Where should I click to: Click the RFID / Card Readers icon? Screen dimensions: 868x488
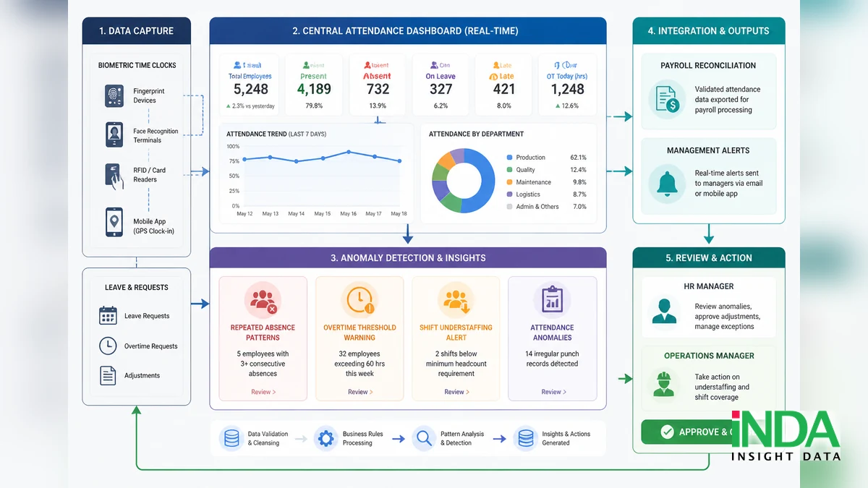tap(114, 175)
